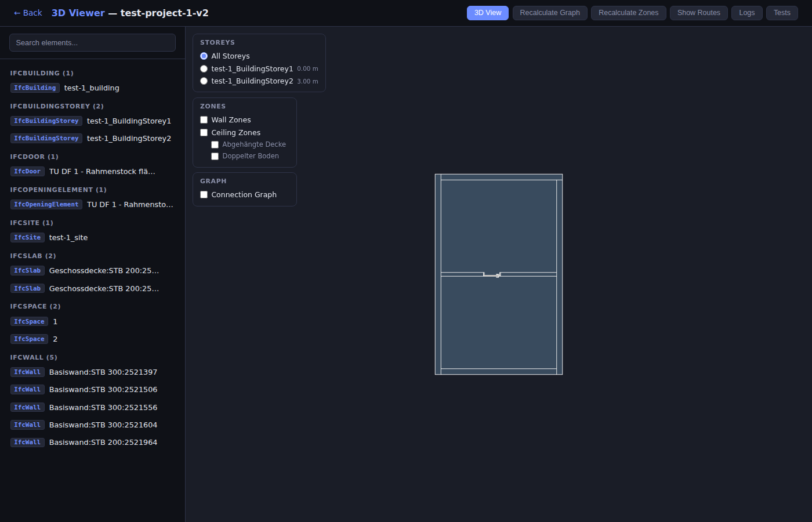Open the Logs panel

pyautogui.click(x=746, y=13)
